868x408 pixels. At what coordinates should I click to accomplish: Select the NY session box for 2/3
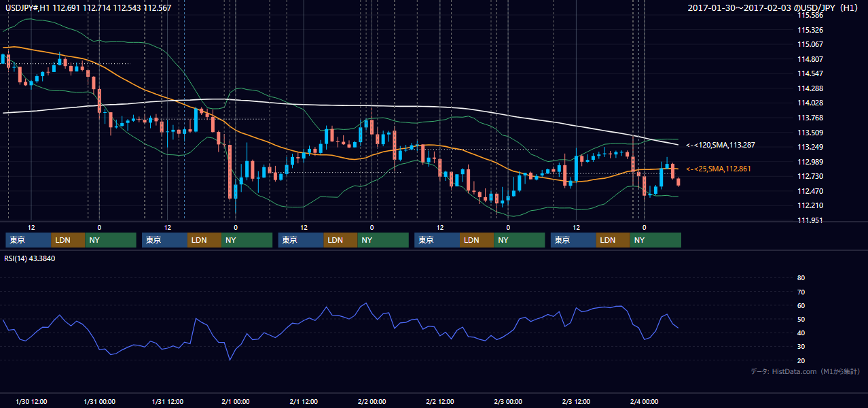pos(655,240)
